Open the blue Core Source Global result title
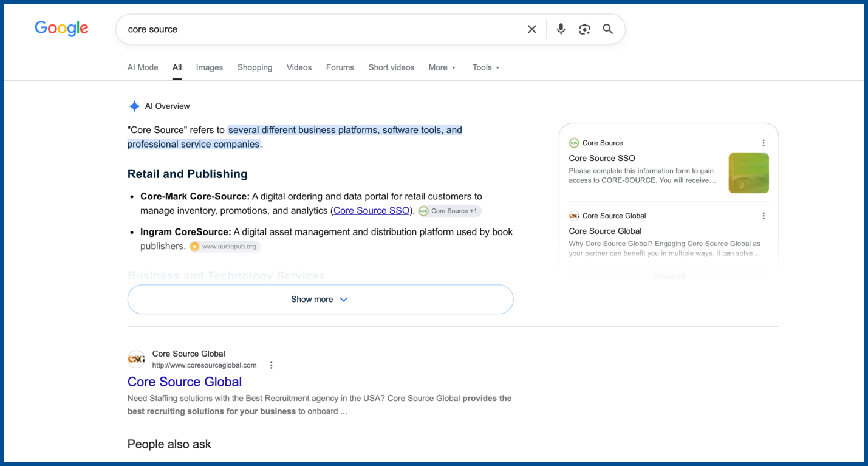 [185, 382]
